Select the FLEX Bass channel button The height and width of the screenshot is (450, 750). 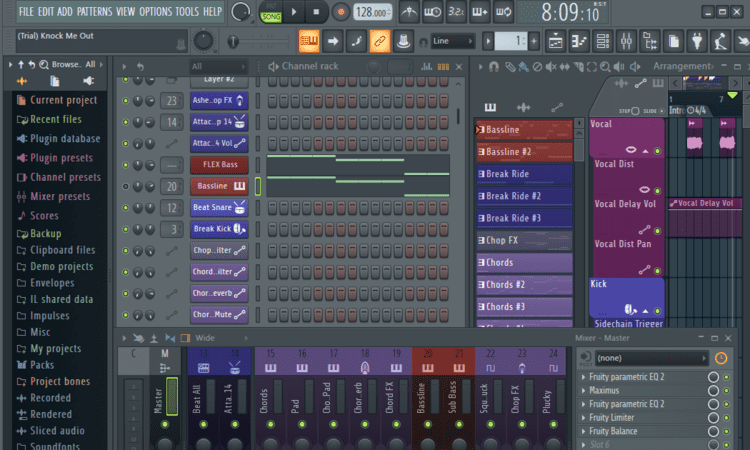pyautogui.click(x=219, y=165)
